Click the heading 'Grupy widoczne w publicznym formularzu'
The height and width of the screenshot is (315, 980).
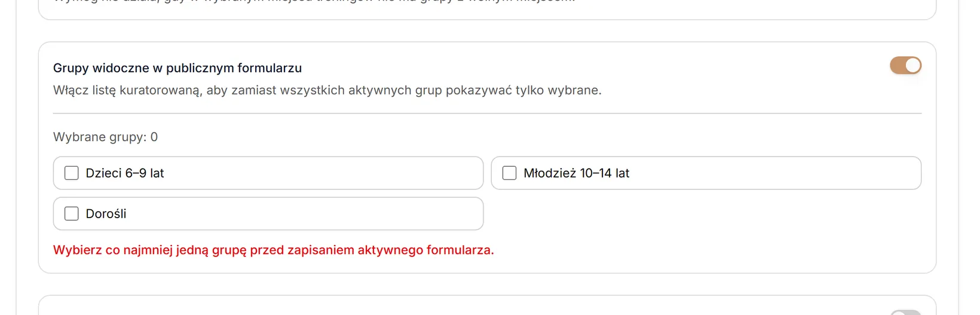point(177,68)
